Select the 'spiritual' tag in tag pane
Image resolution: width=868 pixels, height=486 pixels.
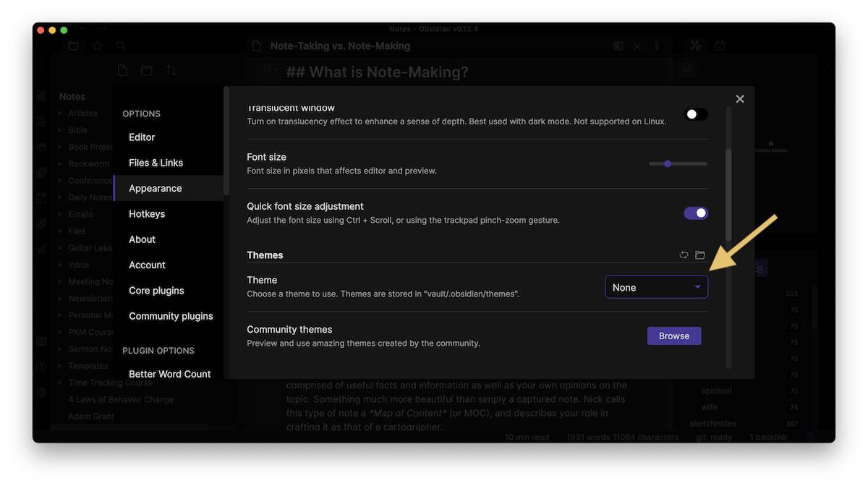(716, 391)
